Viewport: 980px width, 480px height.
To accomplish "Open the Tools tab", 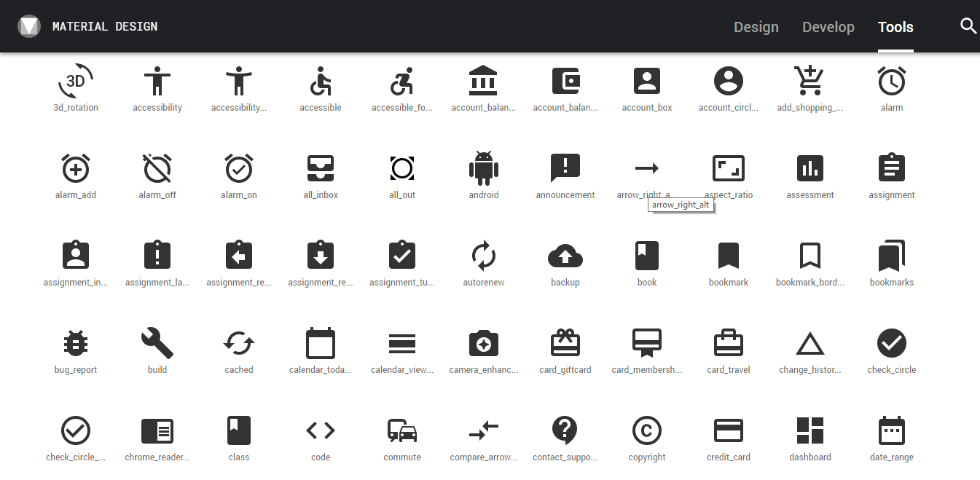I will coord(895,27).
